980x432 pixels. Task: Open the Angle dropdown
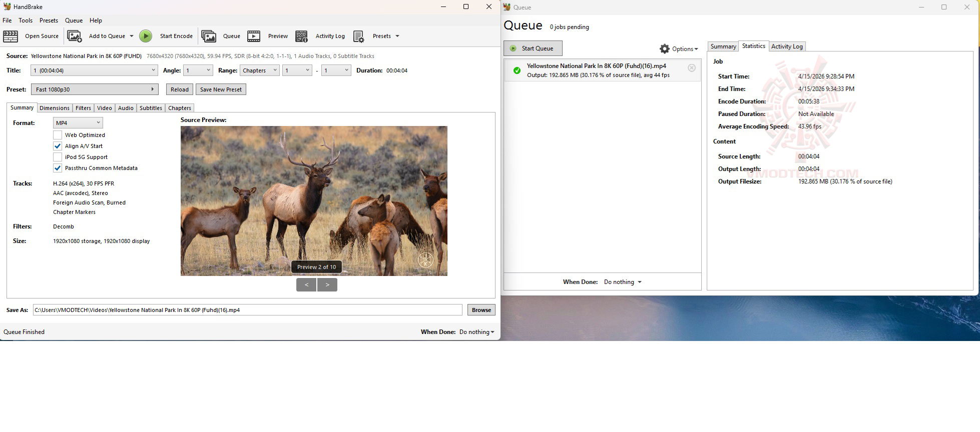coord(198,70)
